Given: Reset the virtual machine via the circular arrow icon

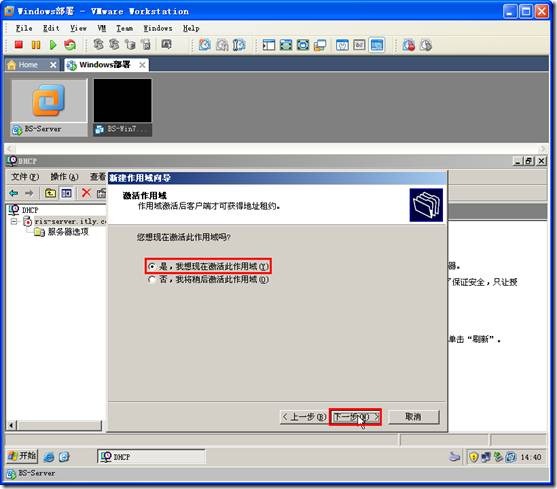Looking at the screenshot, I should 70,45.
